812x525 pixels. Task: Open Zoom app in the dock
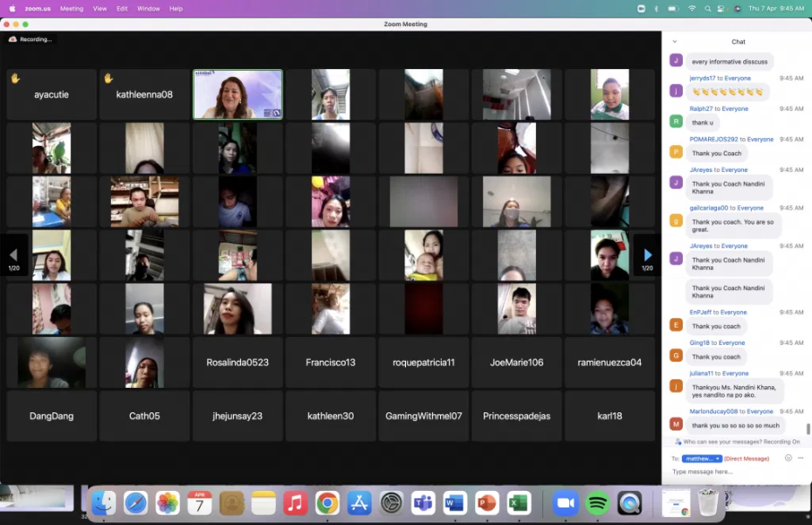566,502
